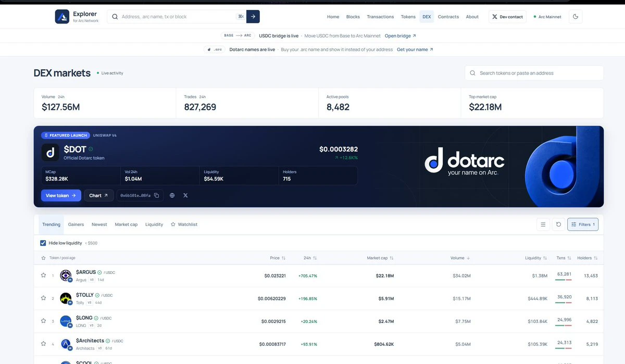Click the Dev contact button
The image size is (625, 364).
(507, 17)
